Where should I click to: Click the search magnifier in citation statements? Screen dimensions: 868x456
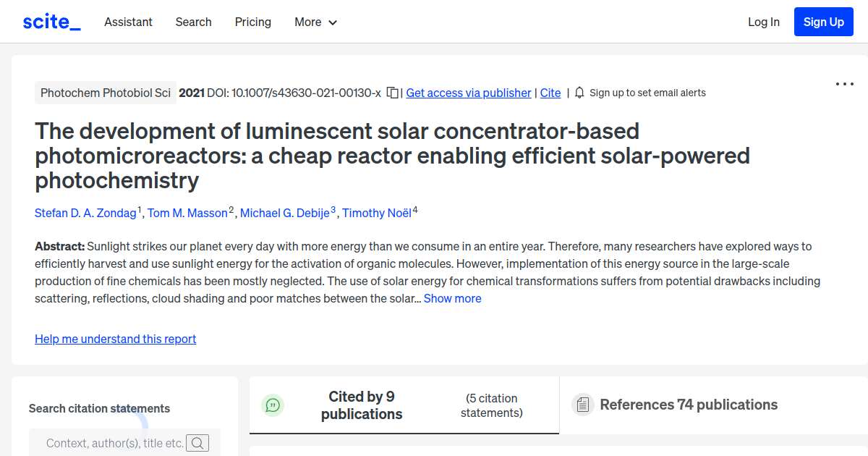click(x=197, y=442)
